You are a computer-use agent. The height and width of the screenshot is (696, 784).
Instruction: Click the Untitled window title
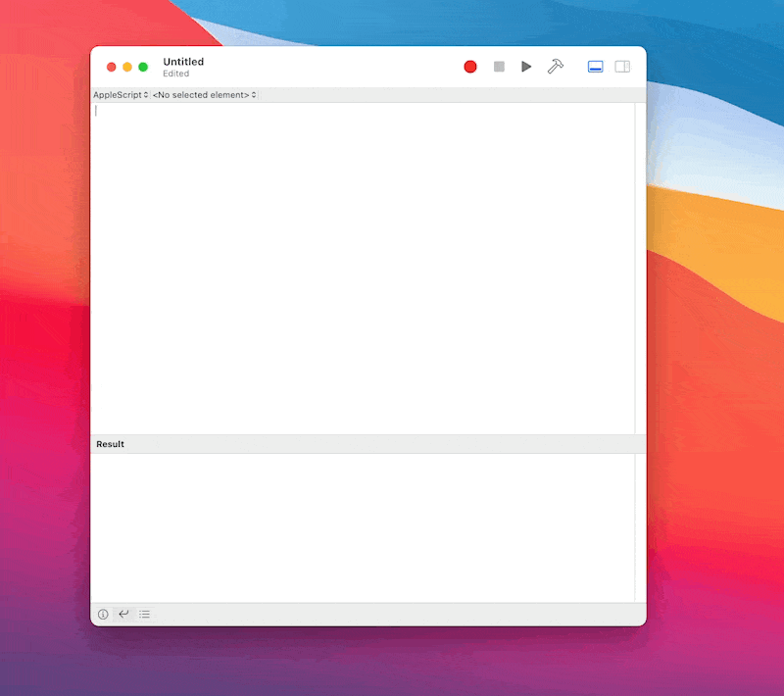click(x=183, y=61)
